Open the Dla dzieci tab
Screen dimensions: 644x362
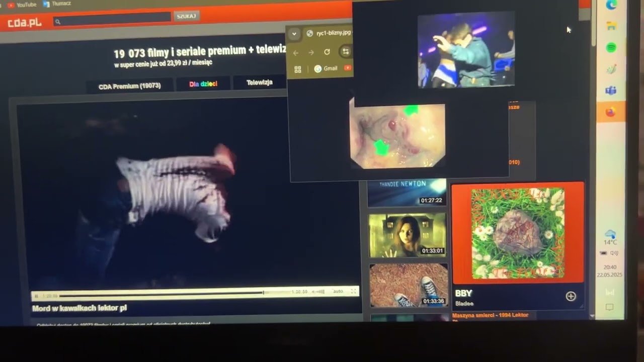(203, 84)
